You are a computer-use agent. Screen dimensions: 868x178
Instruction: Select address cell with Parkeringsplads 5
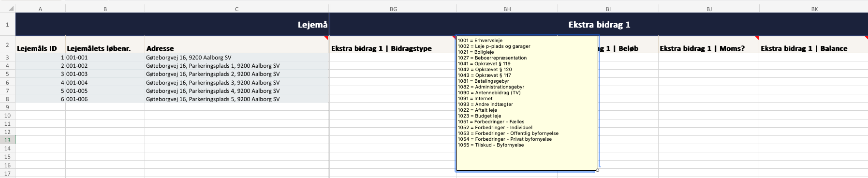click(x=236, y=99)
